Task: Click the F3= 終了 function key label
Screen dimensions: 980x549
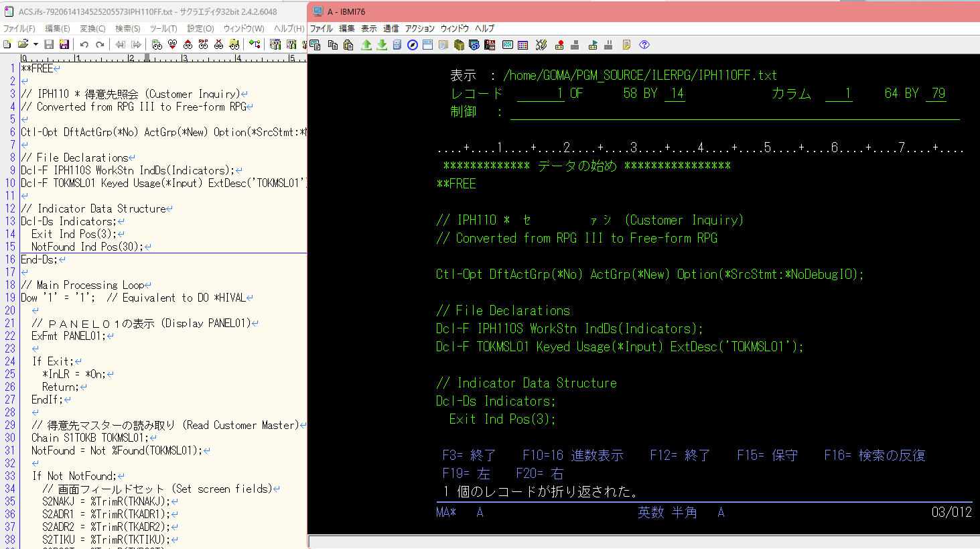Action: [x=469, y=455]
